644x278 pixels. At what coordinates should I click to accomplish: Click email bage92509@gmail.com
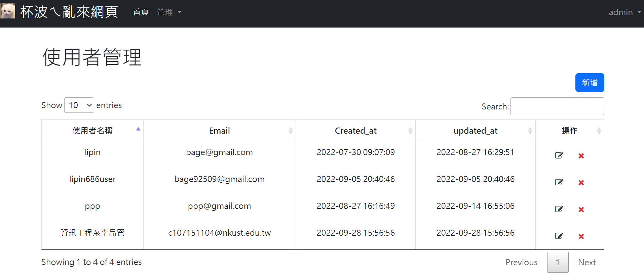coord(219,179)
